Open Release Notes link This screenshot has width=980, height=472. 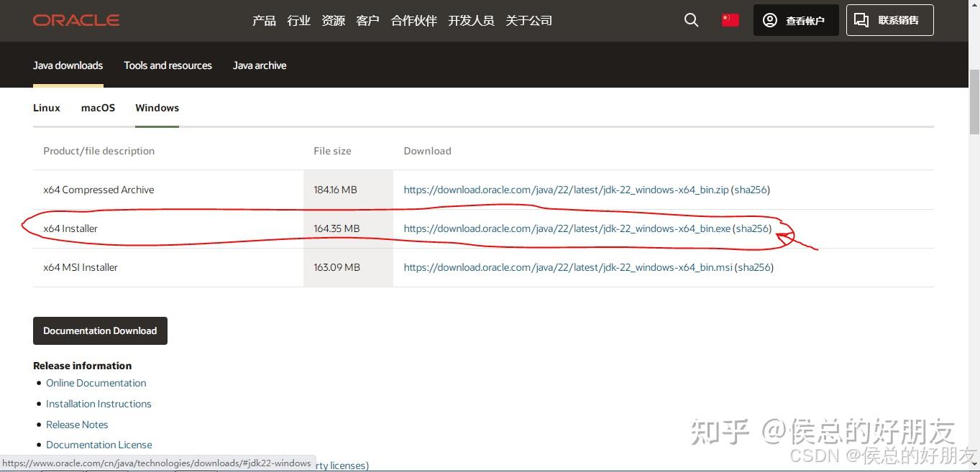[77, 425]
